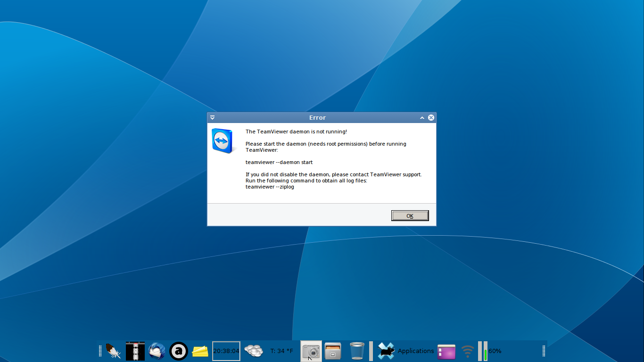
Task: Open the Error dialog window menu arrow
Action: pos(213,117)
